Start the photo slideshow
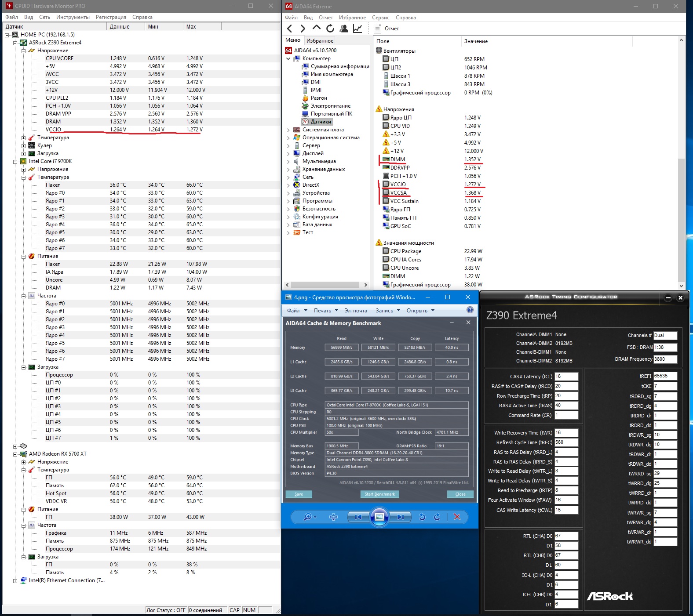 pyautogui.click(x=379, y=517)
